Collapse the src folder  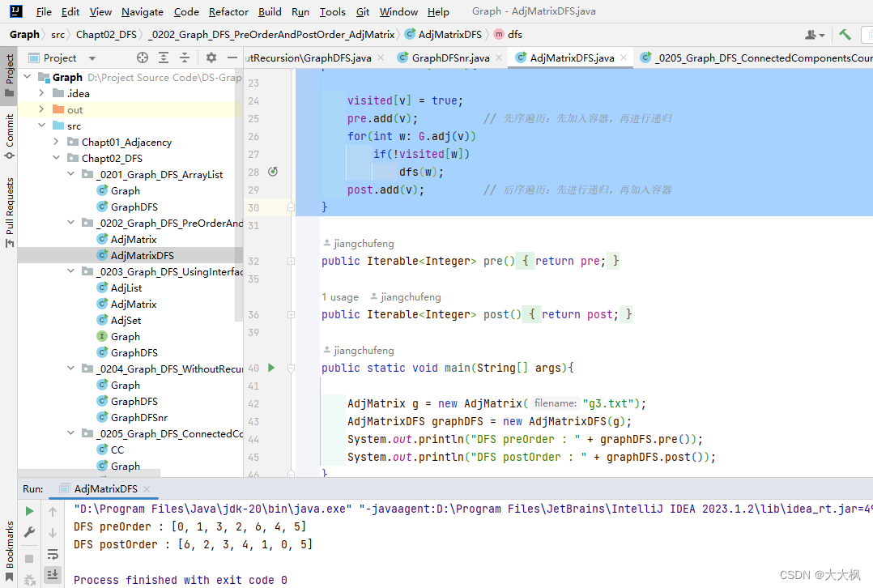click(x=42, y=126)
